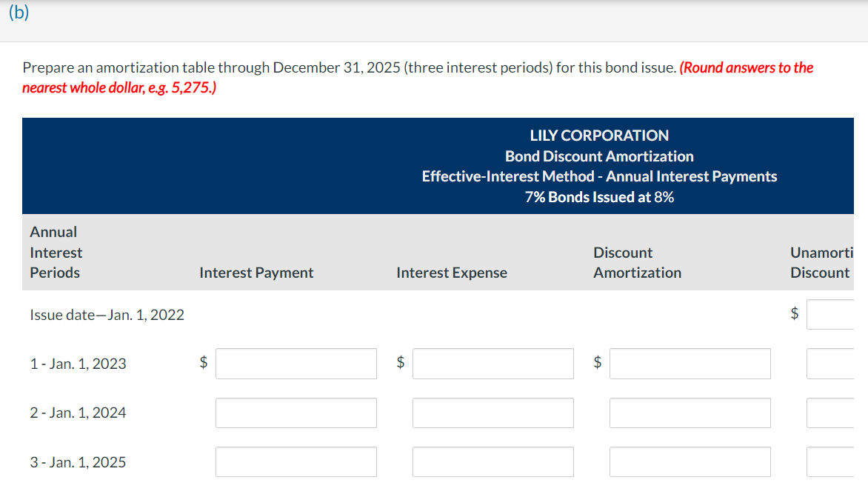Screen dimensions: 868x497
Task: Click the Discount Amortization field for Jan. 1, 2023
Action: 690,363
